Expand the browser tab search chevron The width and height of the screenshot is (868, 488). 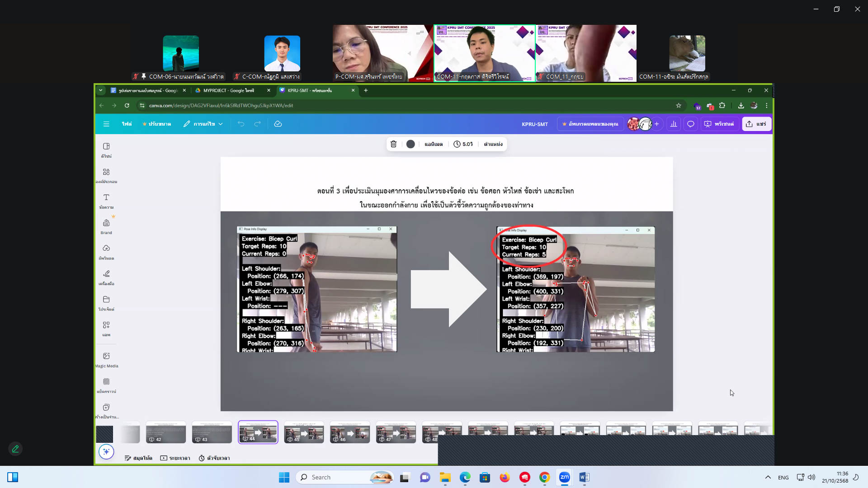(101, 90)
